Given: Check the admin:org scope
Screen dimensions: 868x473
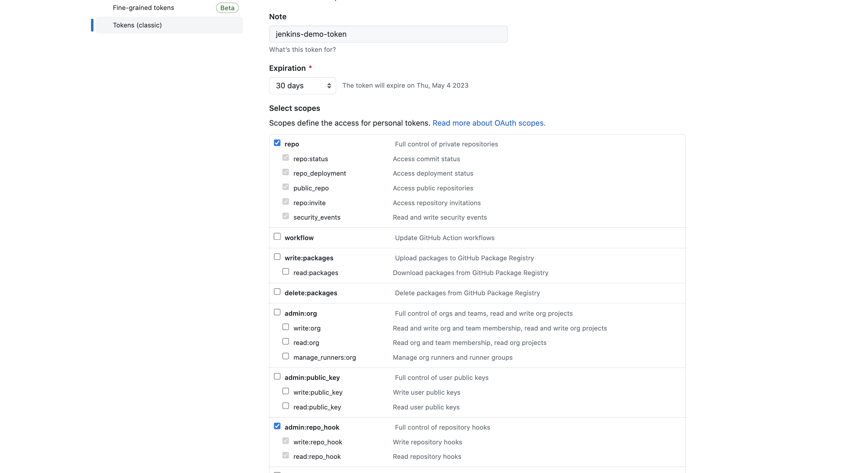Looking at the screenshot, I should [x=277, y=312].
